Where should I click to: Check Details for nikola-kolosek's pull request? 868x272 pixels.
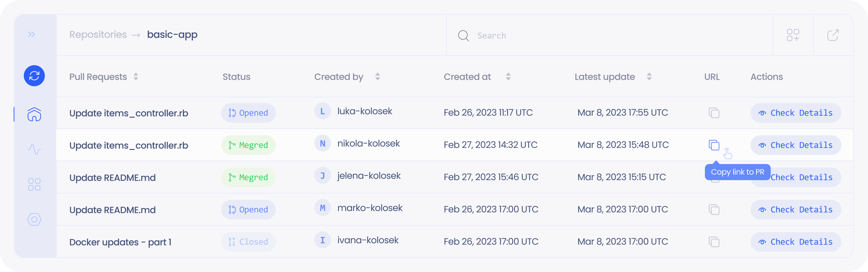[796, 145]
